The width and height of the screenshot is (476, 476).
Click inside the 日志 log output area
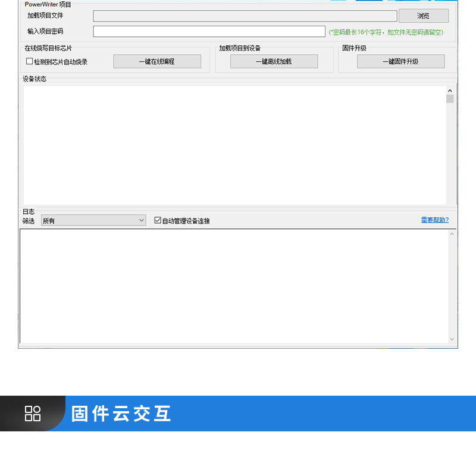pyautogui.click(x=232, y=286)
